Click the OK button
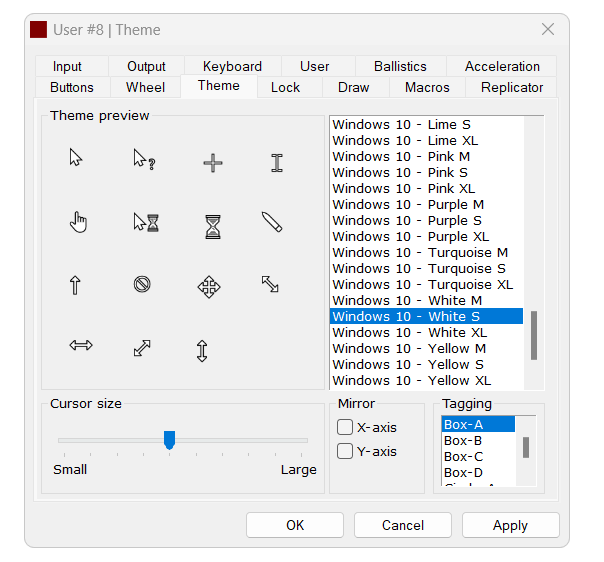The height and width of the screenshot is (562, 604). [295, 526]
